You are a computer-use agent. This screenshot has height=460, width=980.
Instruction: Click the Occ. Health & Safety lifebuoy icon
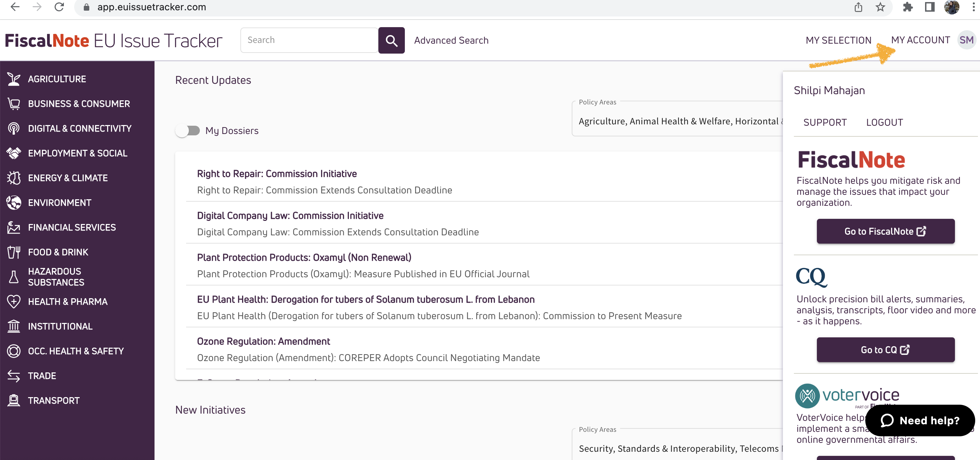[14, 351]
